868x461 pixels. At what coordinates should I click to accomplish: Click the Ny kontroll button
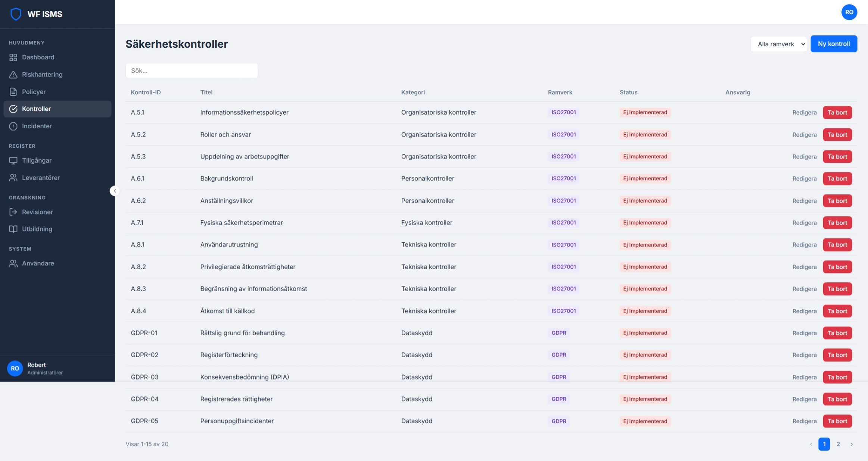click(833, 44)
